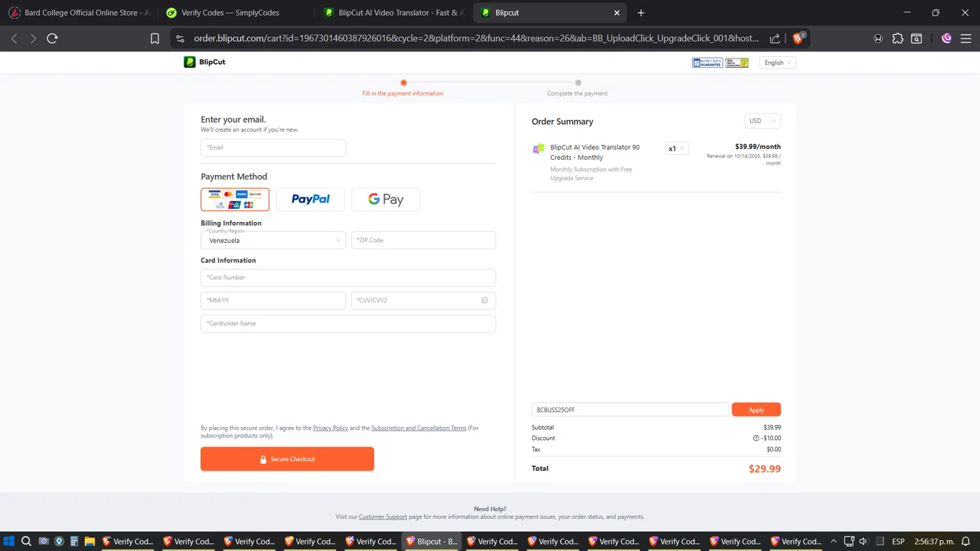The width and height of the screenshot is (980, 551).
Task: Open the Windows Start menu
Action: pos(9,541)
